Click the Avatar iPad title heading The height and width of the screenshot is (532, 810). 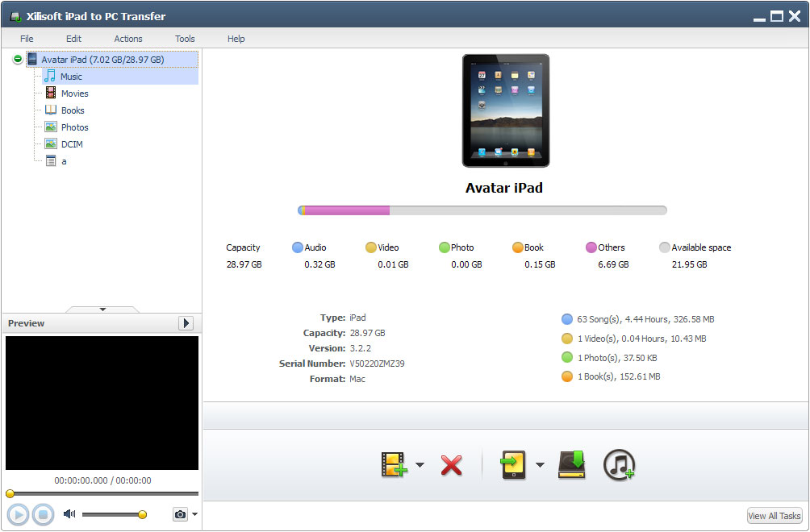[504, 188]
